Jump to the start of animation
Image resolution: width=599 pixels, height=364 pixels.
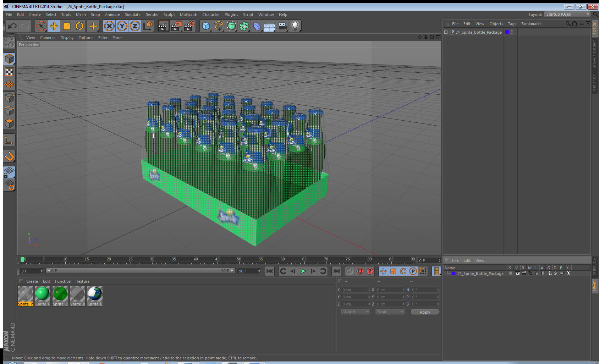coord(270,271)
